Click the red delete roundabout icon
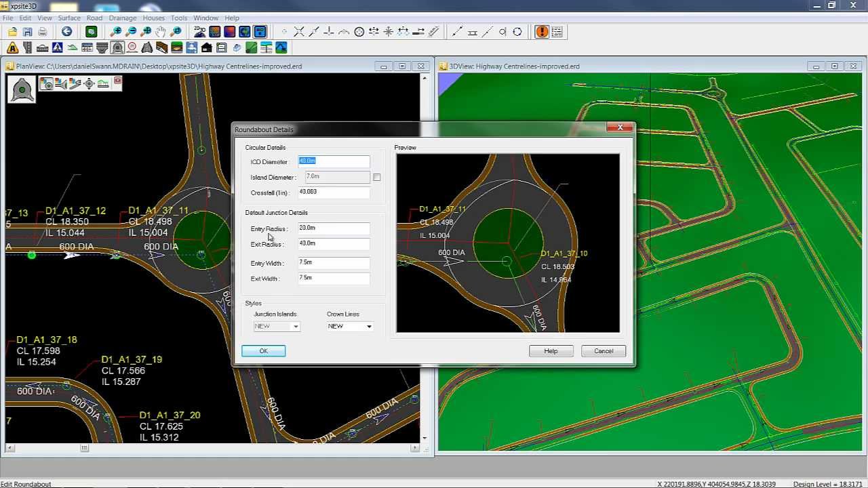 click(117, 82)
